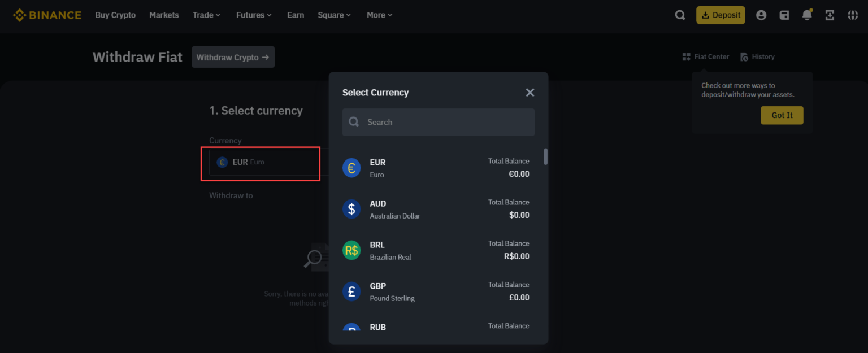868x353 pixels.
Task: Close the Select Currency dialog
Action: click(x=530, y=92)
